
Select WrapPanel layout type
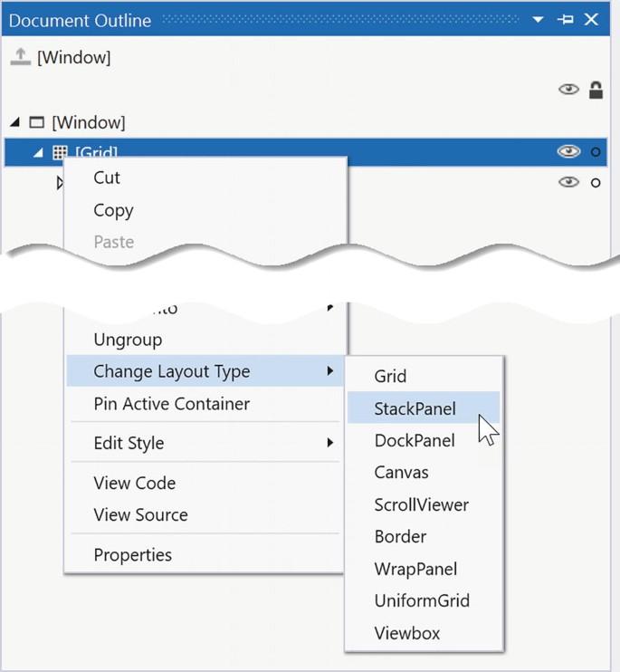(415, 569)
